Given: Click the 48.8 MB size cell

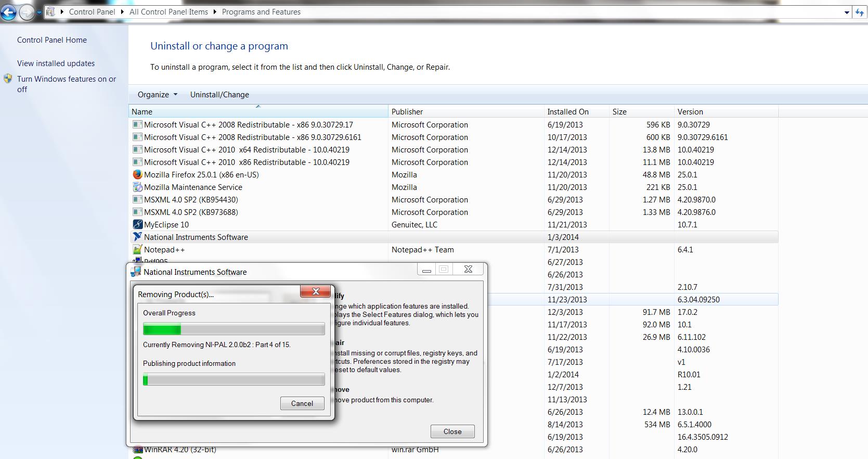Looking at the screenshot, I should coord(656,175).
